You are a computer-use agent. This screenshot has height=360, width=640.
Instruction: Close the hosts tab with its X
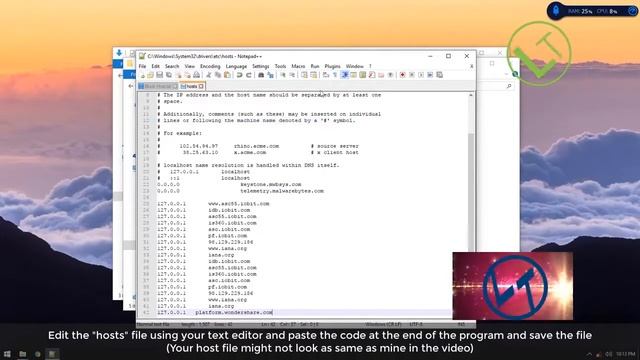pos(201,86)
